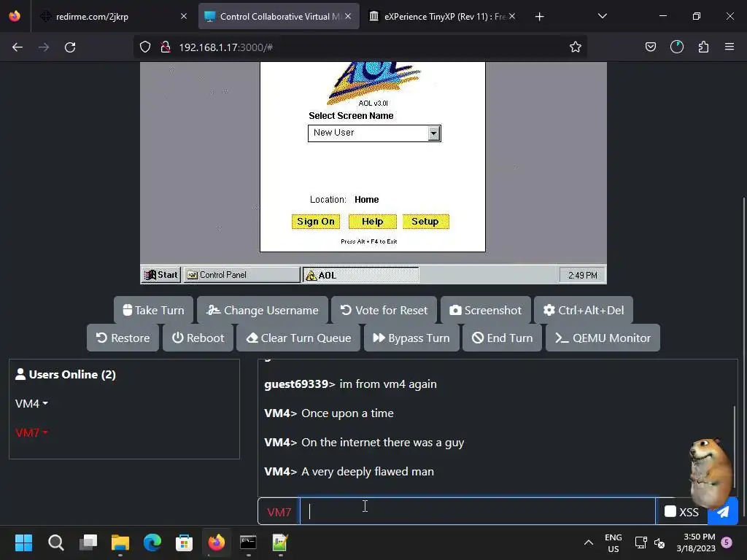747x560 pixels.
Task: Reload the current page
Action: [70, 47]
